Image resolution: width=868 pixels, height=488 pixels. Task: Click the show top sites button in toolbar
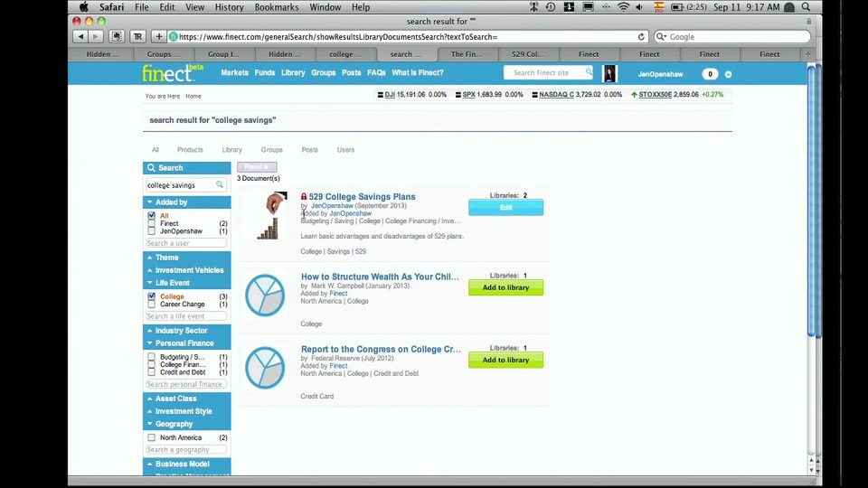coord(117,36)
